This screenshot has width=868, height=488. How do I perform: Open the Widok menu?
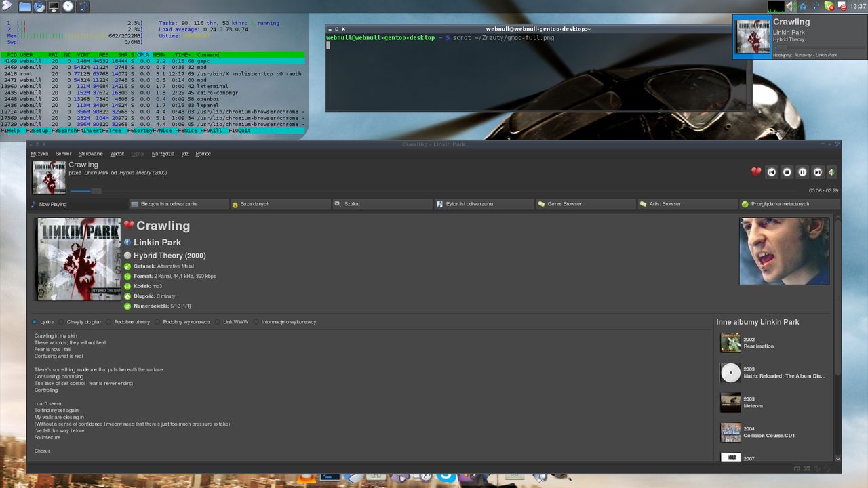click(117, 154)
